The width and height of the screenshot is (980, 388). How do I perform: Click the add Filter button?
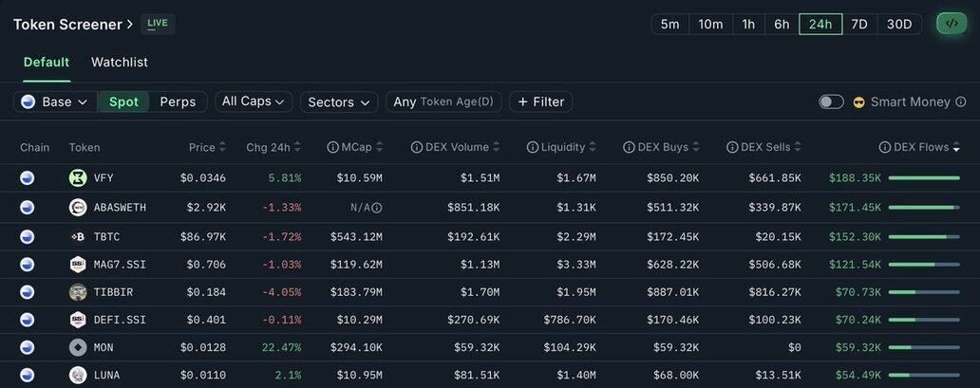pyautogui.click(x=540, y=102)
